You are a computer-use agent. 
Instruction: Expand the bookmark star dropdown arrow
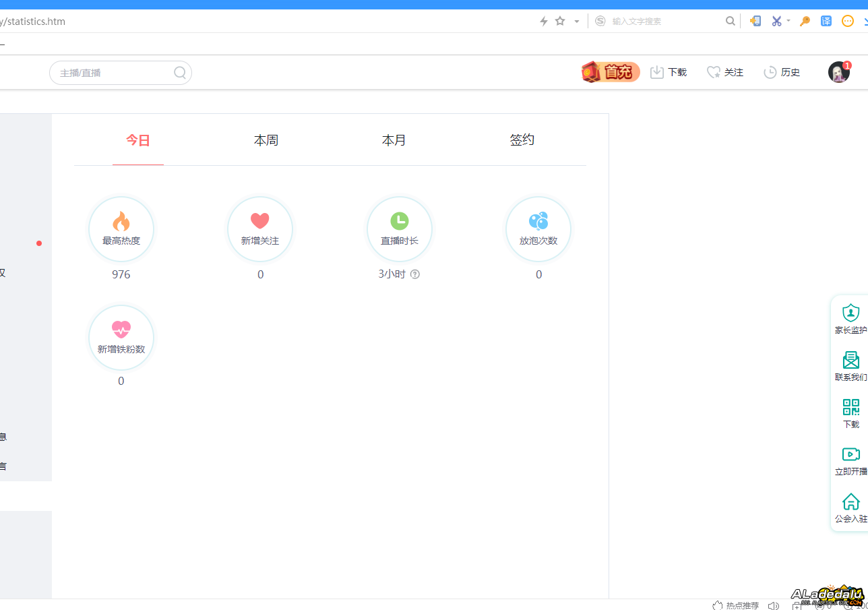click(x=577, y=22)
